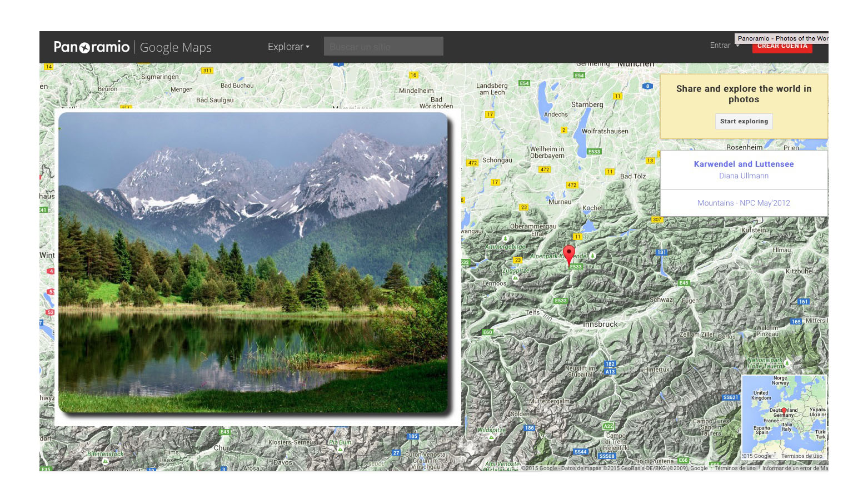
Task: Click the Bad Saulgau map label
Action: click(x=214, y=100)
